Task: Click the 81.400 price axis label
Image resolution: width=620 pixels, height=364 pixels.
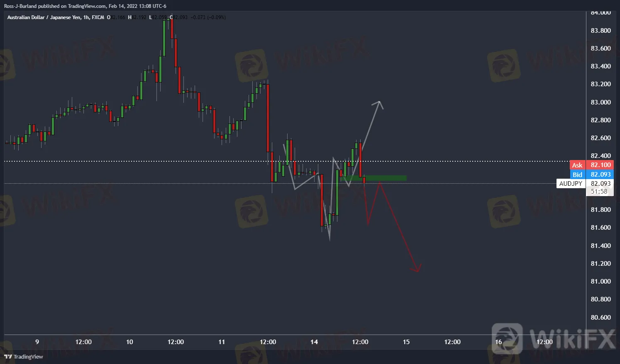Action: click(x=600, y=246)
